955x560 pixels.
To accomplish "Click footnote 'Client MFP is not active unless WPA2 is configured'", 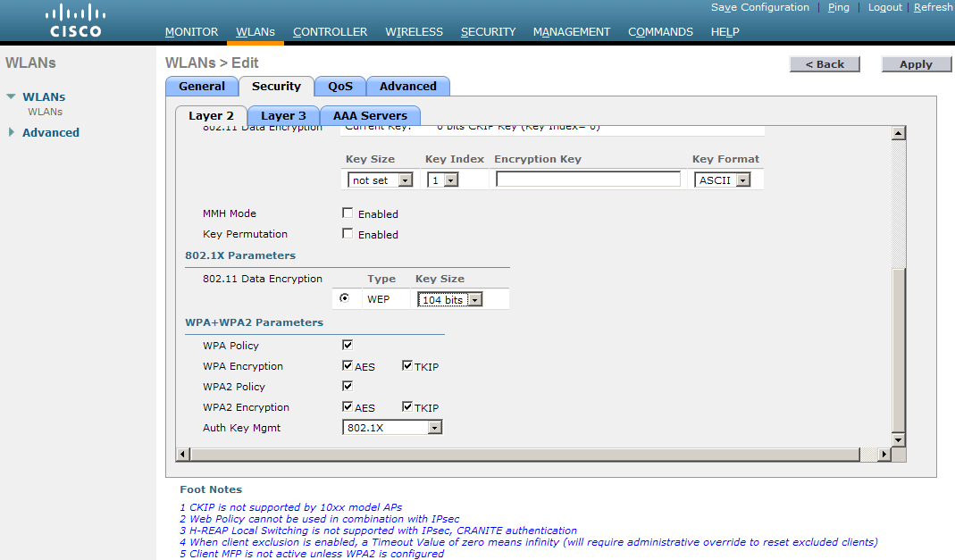I will 312,554.
